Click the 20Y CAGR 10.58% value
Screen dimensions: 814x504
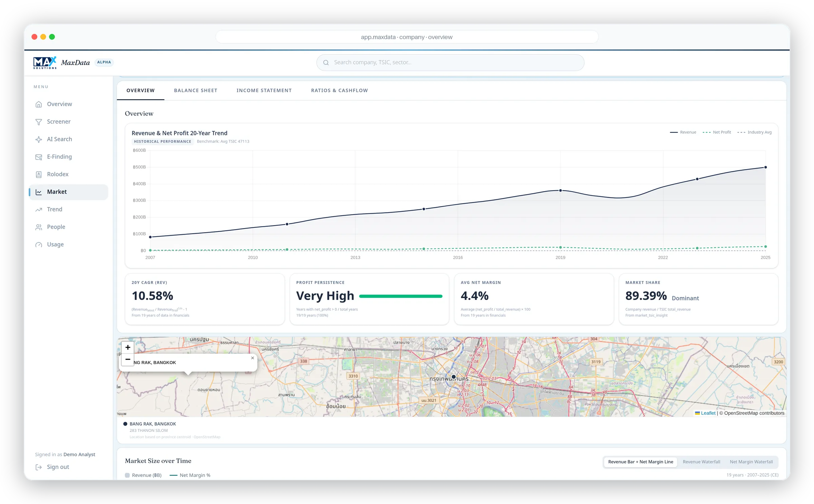click(x=152, y=296)
